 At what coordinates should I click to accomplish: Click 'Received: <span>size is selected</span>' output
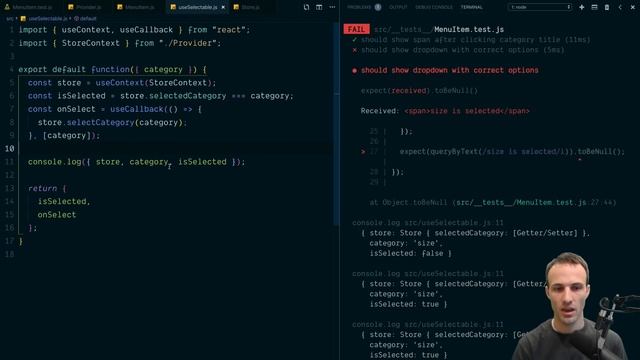click(x=445, y=111)
